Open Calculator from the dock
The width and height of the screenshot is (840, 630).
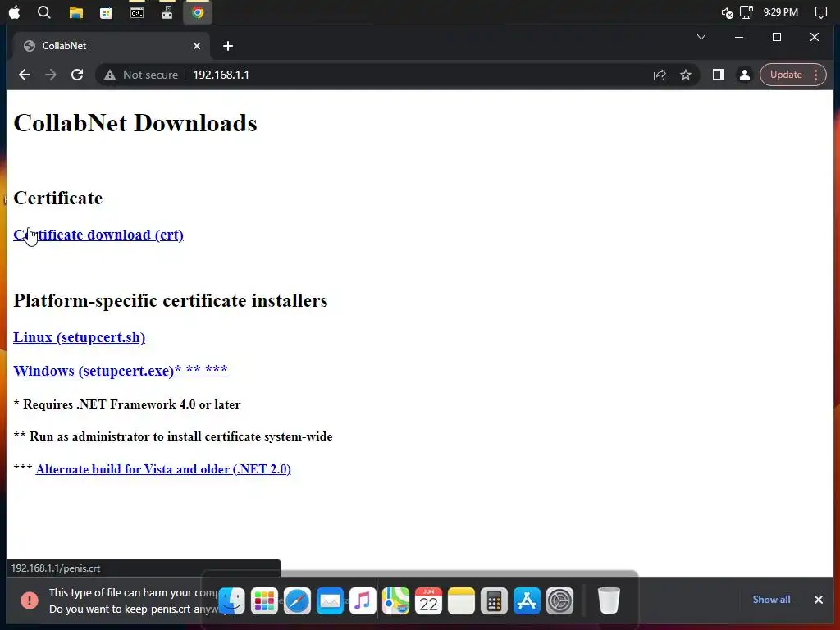(494, 600)
